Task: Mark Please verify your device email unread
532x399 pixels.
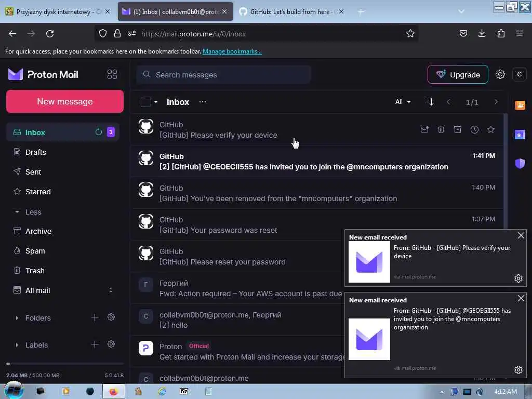Action: coord(424,129)
